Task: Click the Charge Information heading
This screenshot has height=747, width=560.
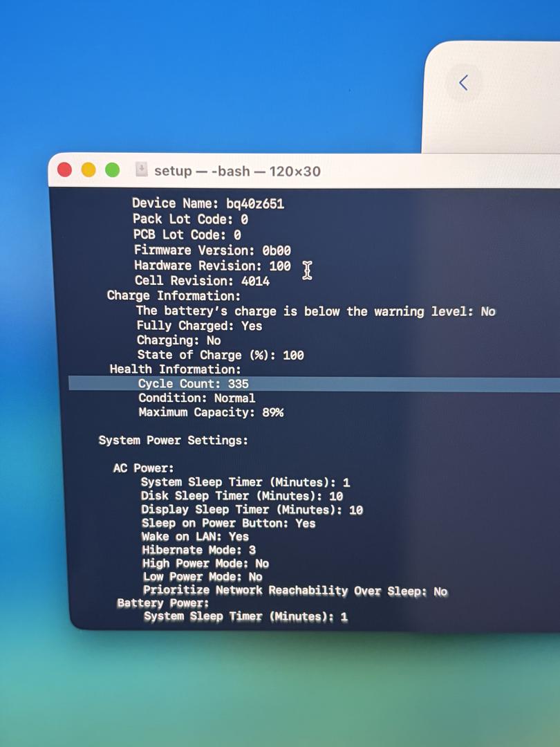Action: click(174, 296)
